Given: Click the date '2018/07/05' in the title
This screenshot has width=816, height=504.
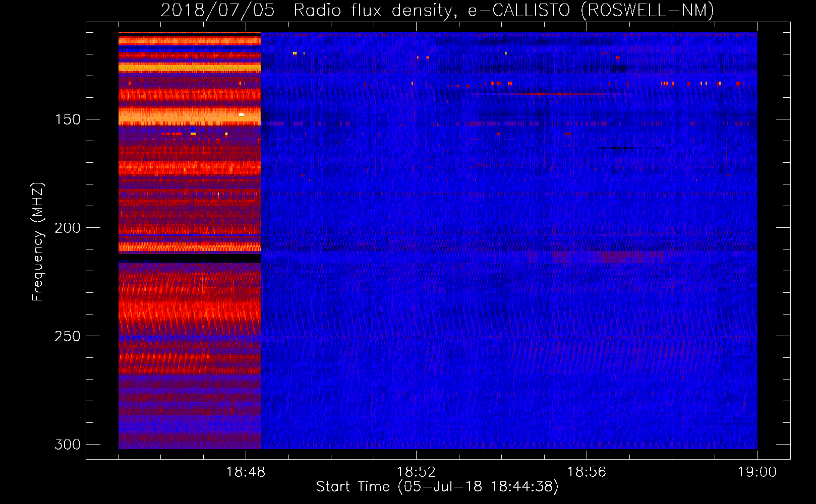Looking at the screenshot, I should 218,11.
